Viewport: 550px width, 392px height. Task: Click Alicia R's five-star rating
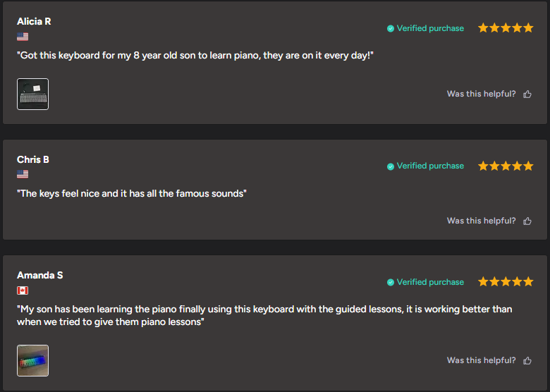[506, 28]
